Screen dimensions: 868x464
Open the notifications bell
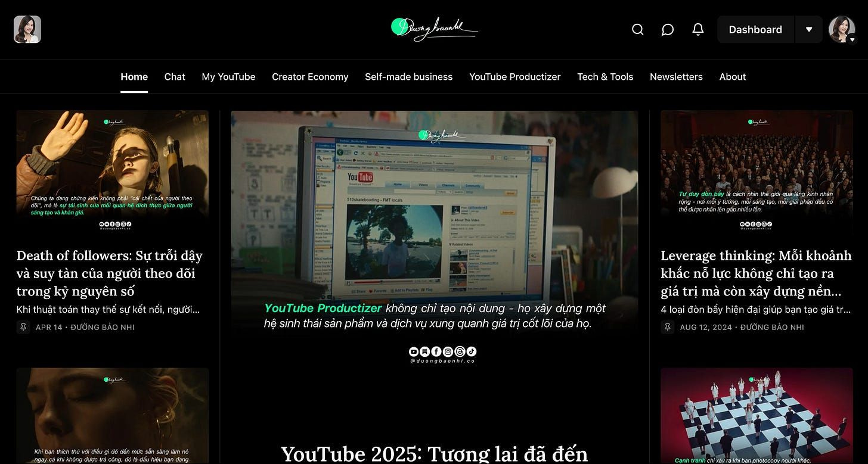pyautogui.click(x=698, y=29)
